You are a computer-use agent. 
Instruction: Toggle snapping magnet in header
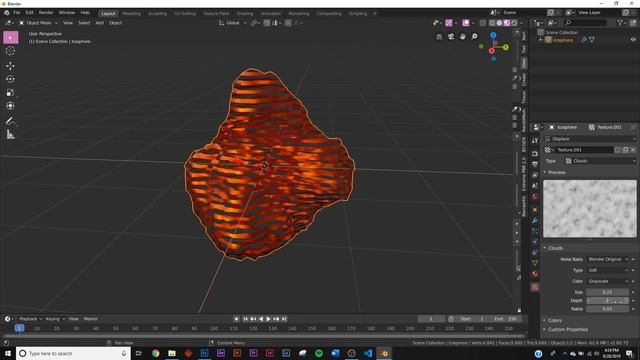point(267,23)
